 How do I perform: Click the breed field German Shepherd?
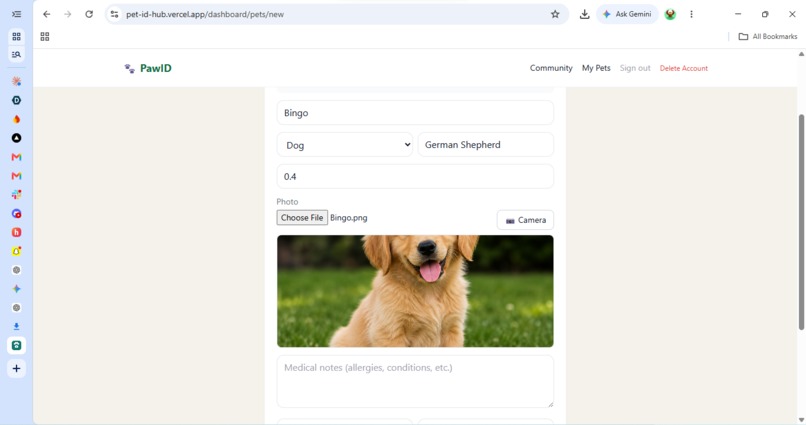pyautogui.click(x=486, y=144)
